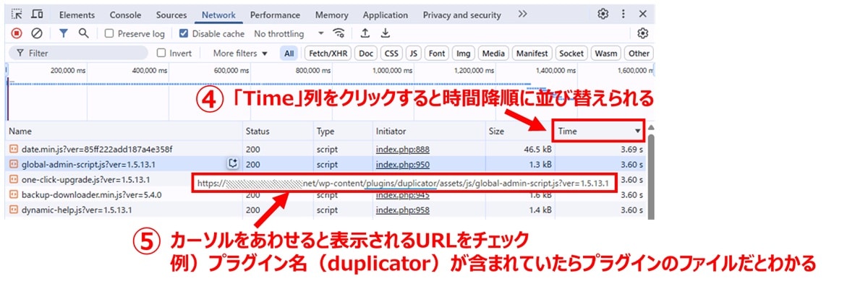The width and height of the screenshot is (868, 289).
Task: Export HAR with download icon
Action: tap(386, 33)
